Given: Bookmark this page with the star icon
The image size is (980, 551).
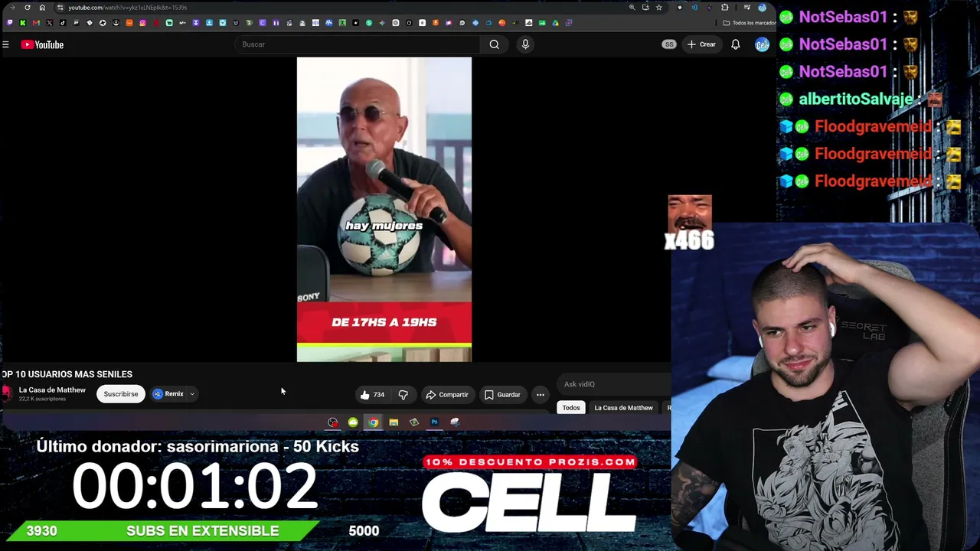Looking at the screenshot, I should point(658,8).
